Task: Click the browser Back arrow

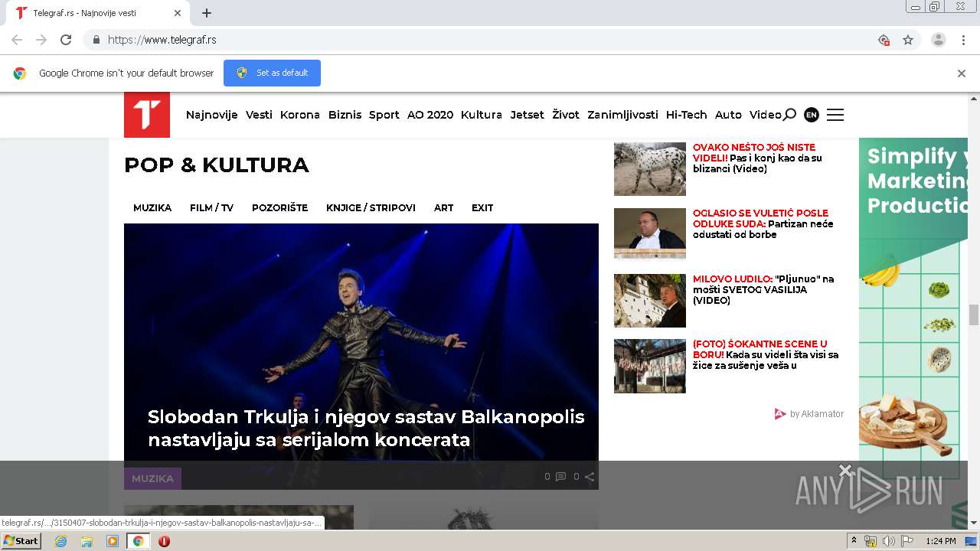Action: click(x=17, y=40)
